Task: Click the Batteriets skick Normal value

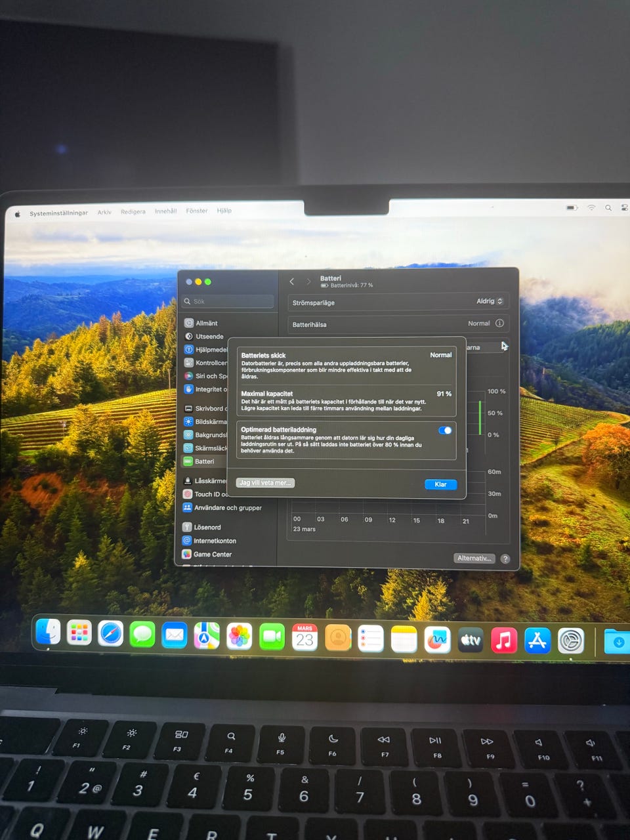Action: coord(441,355)
